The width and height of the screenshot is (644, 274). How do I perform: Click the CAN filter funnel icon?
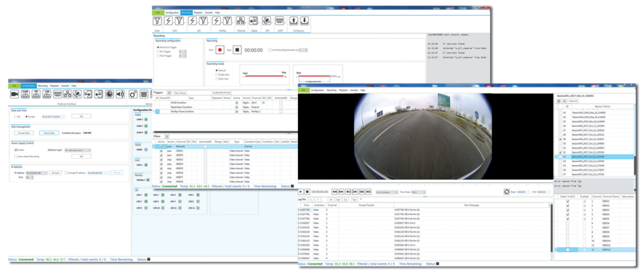[x=179, y=21]
